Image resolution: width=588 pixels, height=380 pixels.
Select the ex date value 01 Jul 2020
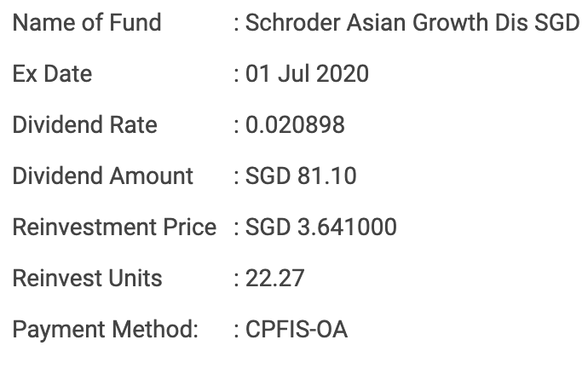click(307, 73)
